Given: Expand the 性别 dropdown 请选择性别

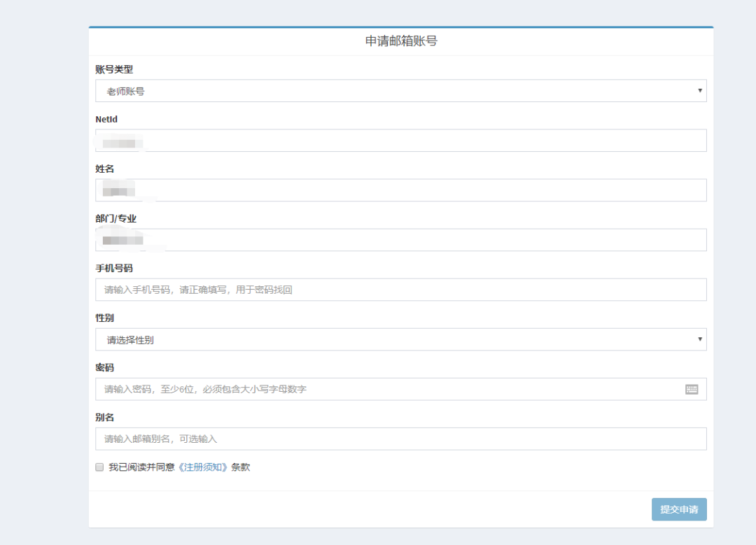Looking at the screenshot, I should point(400,339).
